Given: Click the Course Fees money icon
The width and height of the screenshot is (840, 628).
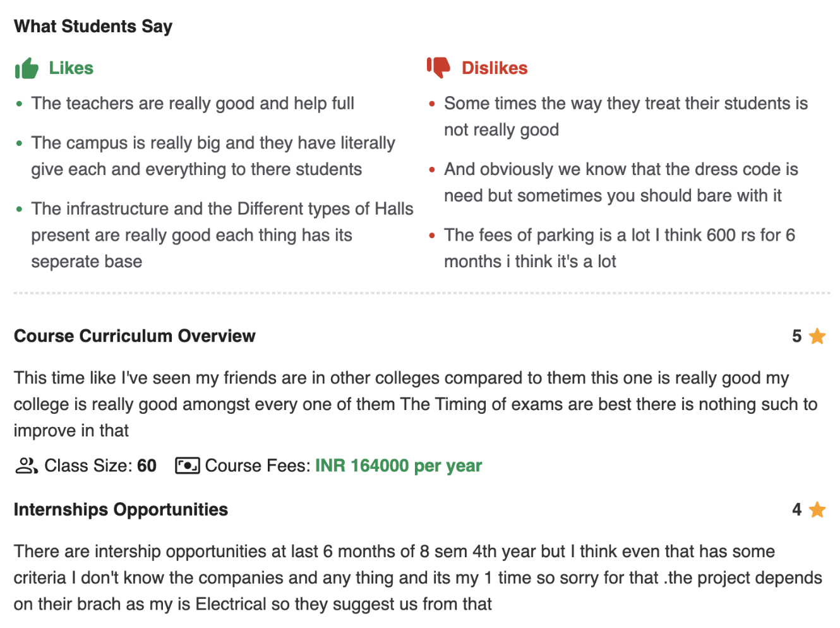Looking at the screenshot, I should point(188,466).
